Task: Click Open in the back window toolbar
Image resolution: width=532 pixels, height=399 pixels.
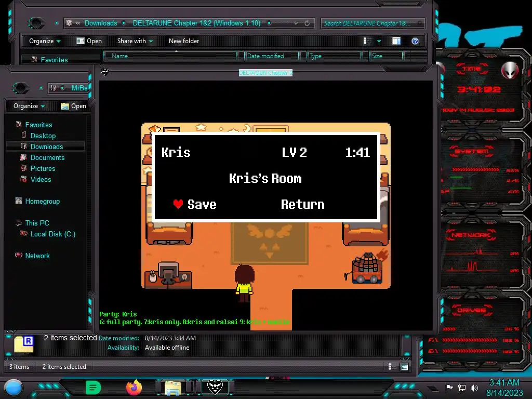Action: 89,41
